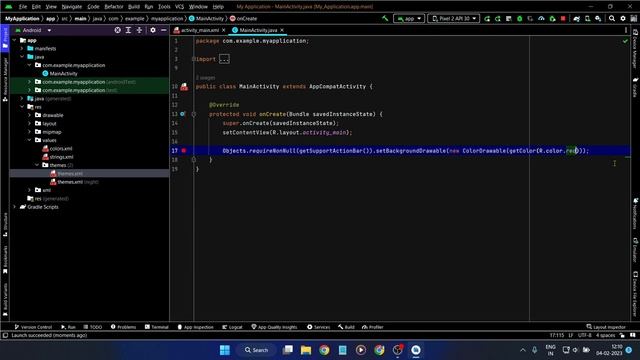640x360 pixels.
Task: Open IDE settings gear in main toolbar
Action: coord(623,18)
